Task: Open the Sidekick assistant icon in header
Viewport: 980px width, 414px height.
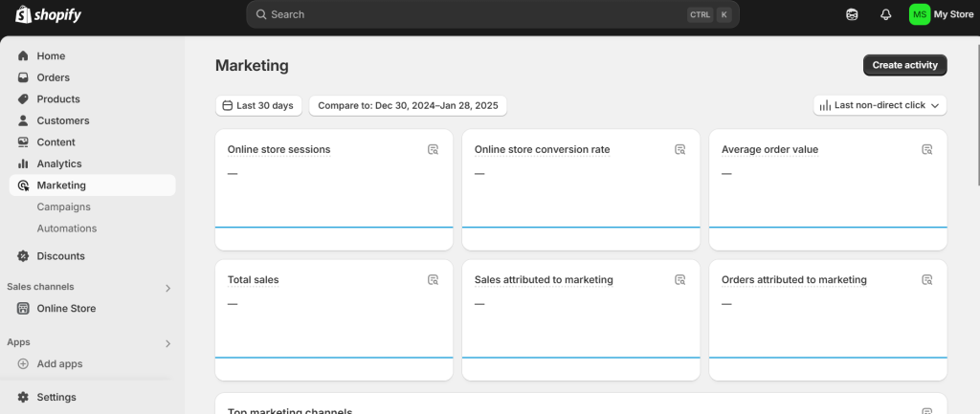Action: pos(852,14)
